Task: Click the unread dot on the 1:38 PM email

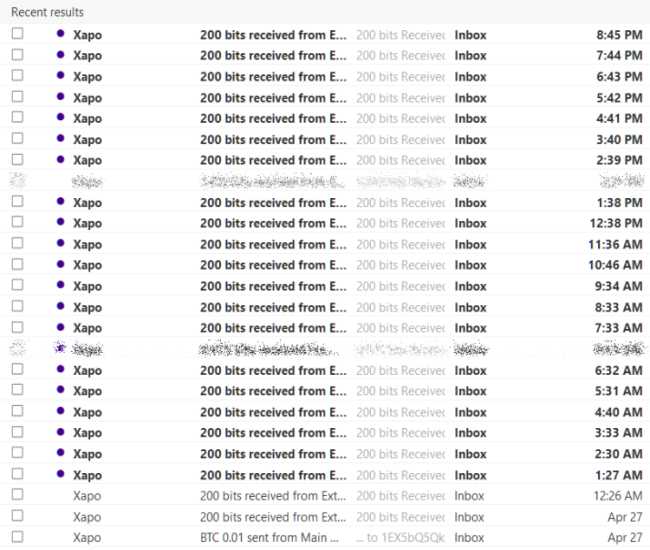Action: pyautogui.click(x=61, y=201)
